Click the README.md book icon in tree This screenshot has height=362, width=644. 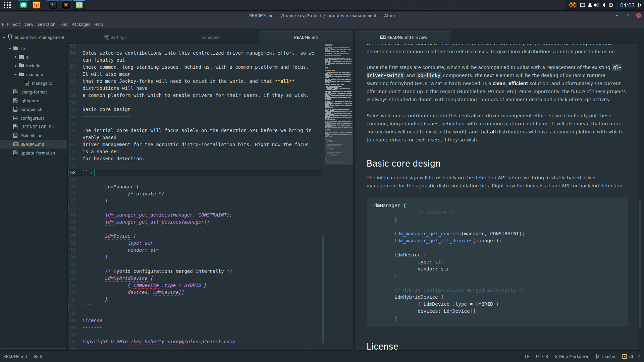(x=16, y=144)
